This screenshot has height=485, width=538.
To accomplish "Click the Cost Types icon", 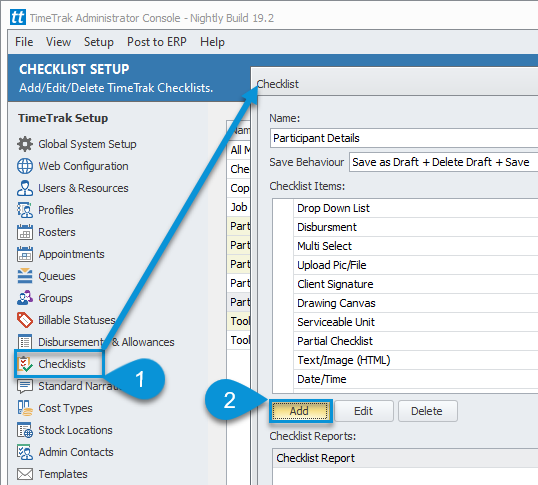I will pyautogui.click(x=25, y=408).
